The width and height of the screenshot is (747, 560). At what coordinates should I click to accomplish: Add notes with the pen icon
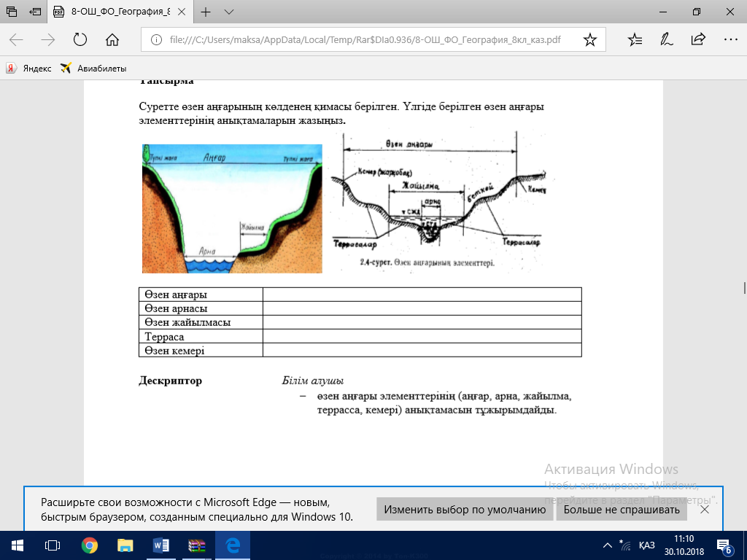point(667,39)
